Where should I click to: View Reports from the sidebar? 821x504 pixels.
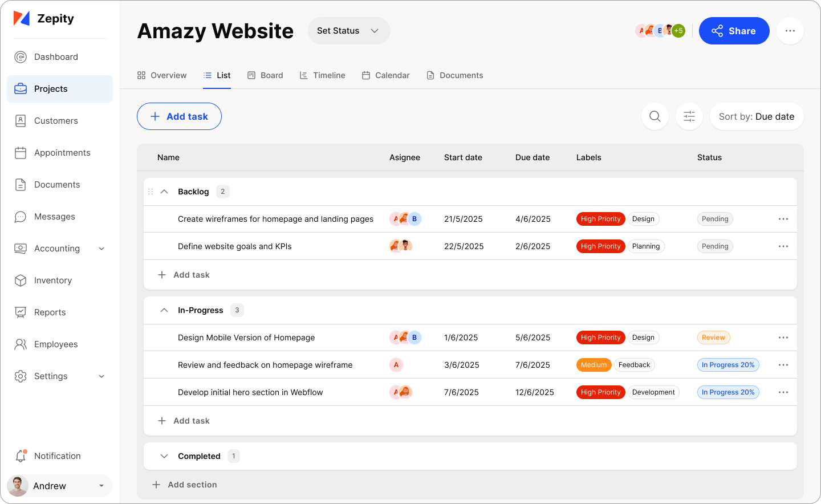pyautogui.click(x=49, y=312)
